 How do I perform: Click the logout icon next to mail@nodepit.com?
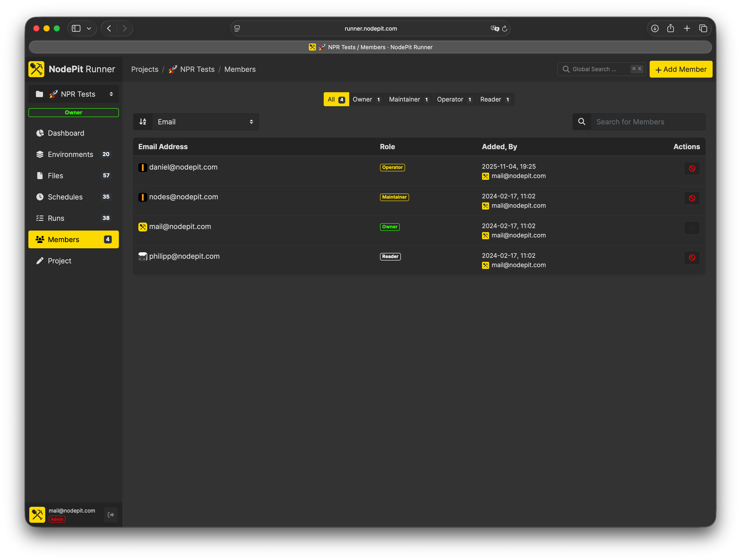(111, 515)
